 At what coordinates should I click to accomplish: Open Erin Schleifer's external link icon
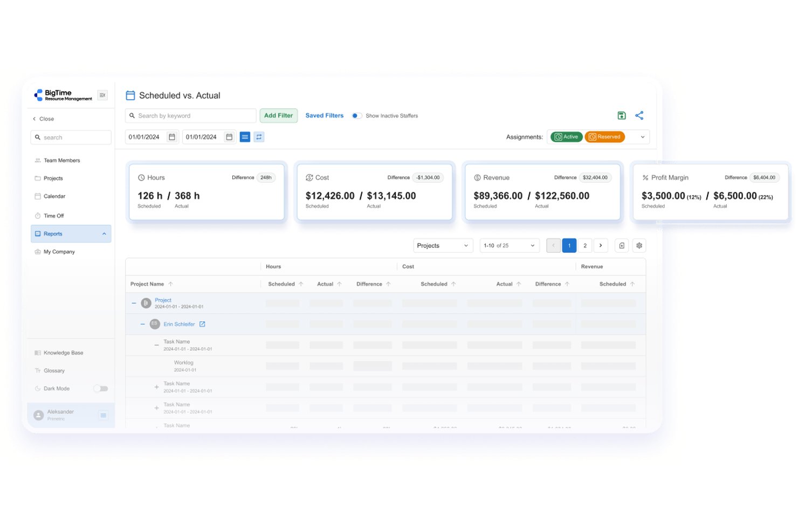click(202, 324)
